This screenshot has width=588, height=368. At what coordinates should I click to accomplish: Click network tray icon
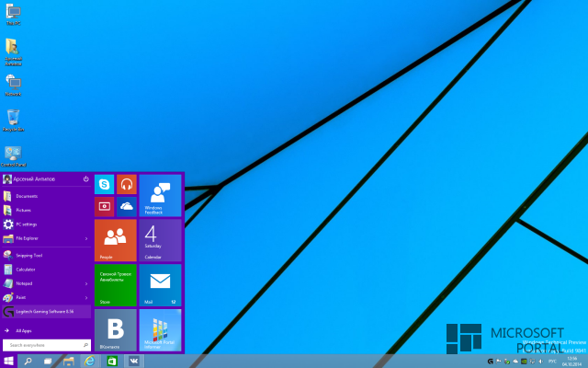pyautogui.click(x=532, y=362)
